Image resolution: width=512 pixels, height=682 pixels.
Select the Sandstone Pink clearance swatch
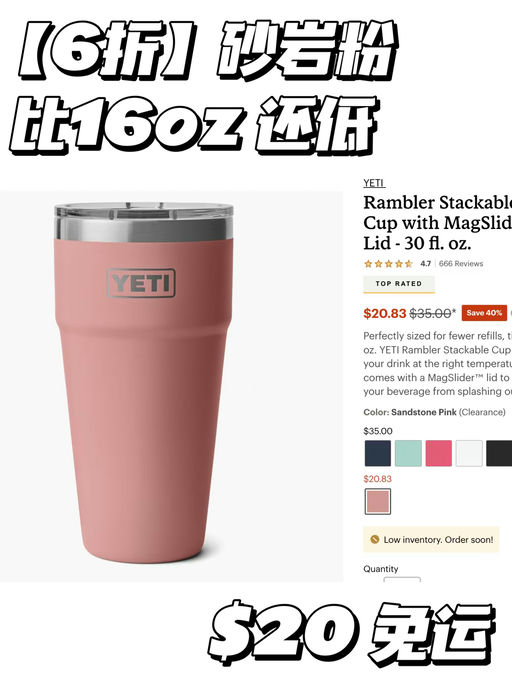click(378, 501)
